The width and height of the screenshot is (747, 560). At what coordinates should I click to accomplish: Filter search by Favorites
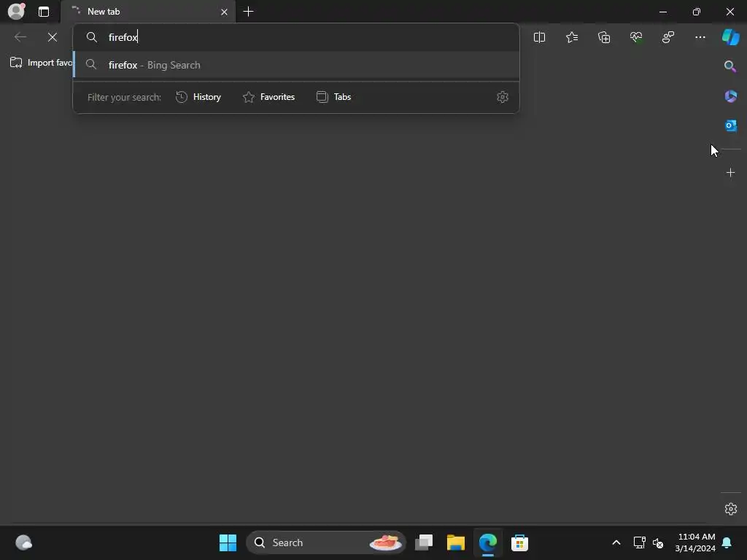click(268, 97)
